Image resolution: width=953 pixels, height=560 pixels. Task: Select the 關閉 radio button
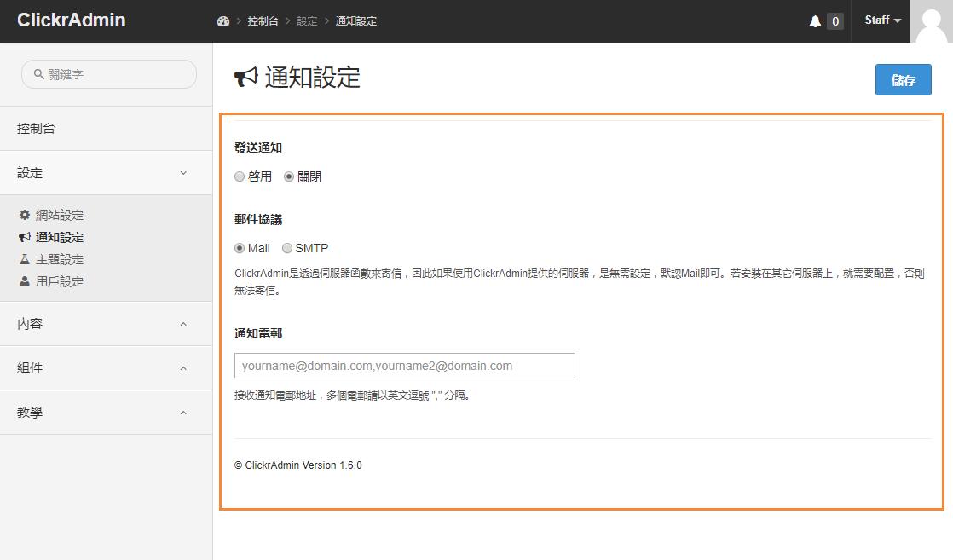pyautogui.click(x=289, y=176)
